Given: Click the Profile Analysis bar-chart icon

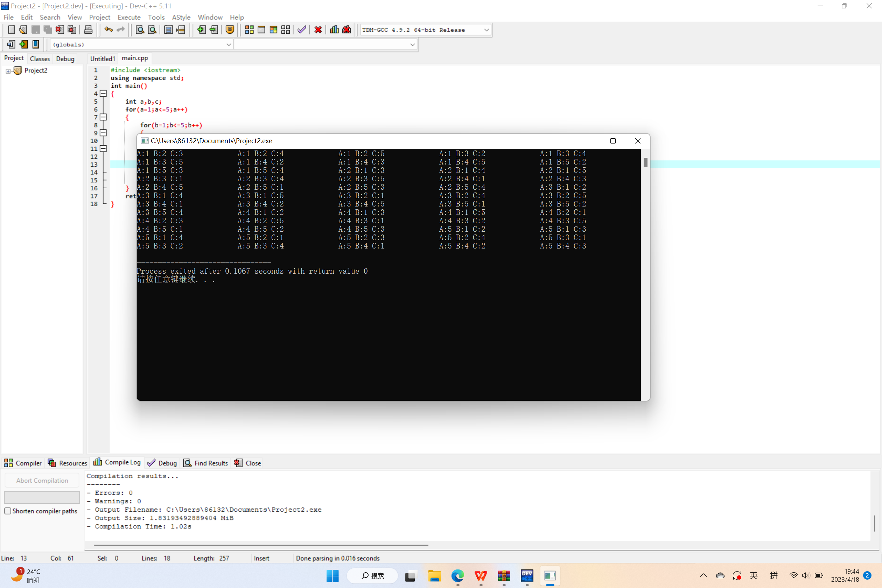Looking at the screenshot, I should pyautogui.click(x=334, y=30).
